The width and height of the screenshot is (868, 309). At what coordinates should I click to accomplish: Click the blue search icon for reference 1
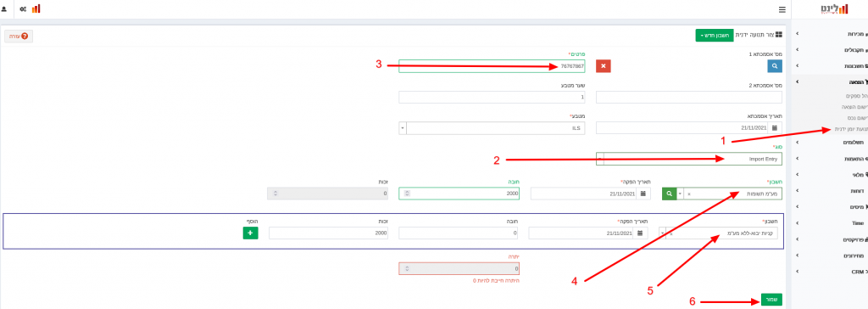click(x=775, y=66)
